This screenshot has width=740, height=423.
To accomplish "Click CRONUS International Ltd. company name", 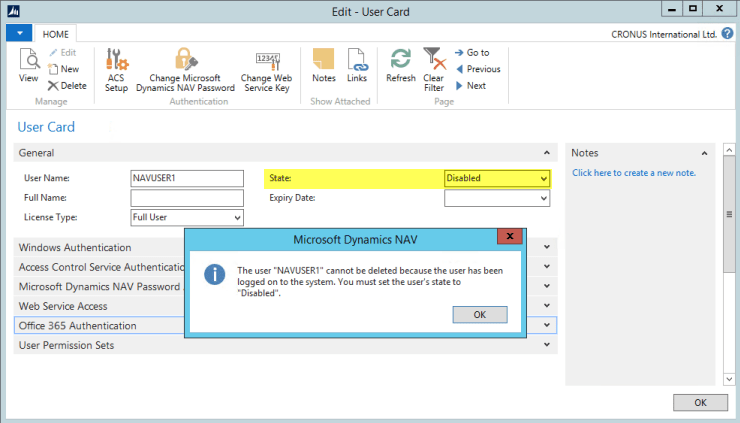I will [x=664, y=34].
